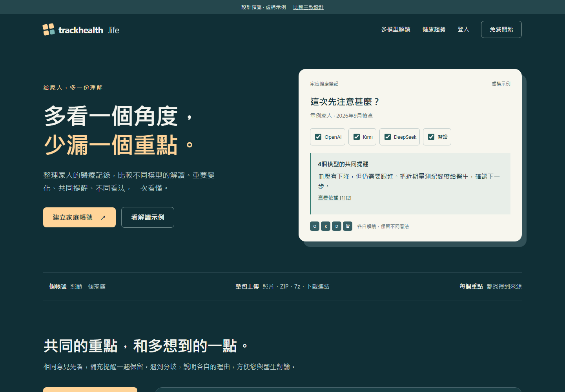Open the 比較三款設計 link

click(x=308, y=7)
